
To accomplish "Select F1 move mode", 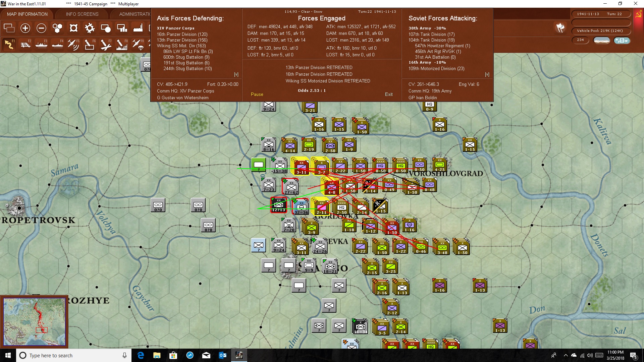I will [9, 44].
